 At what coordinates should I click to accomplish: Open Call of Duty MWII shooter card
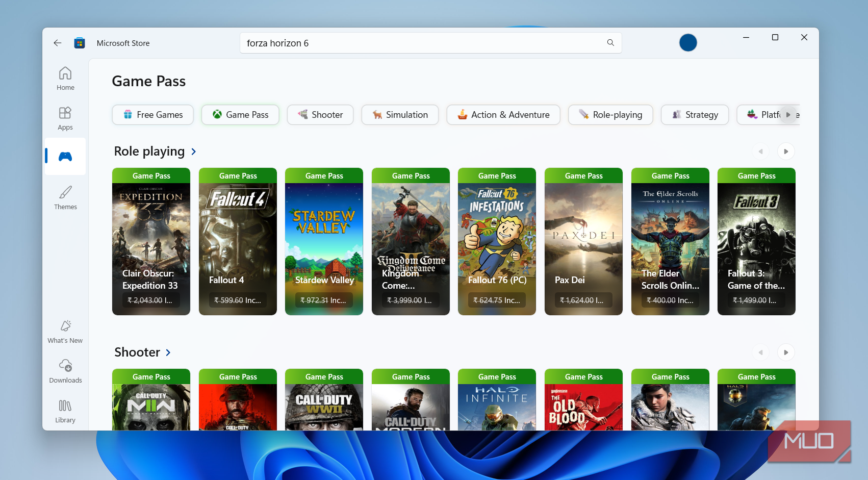[151, 399]
